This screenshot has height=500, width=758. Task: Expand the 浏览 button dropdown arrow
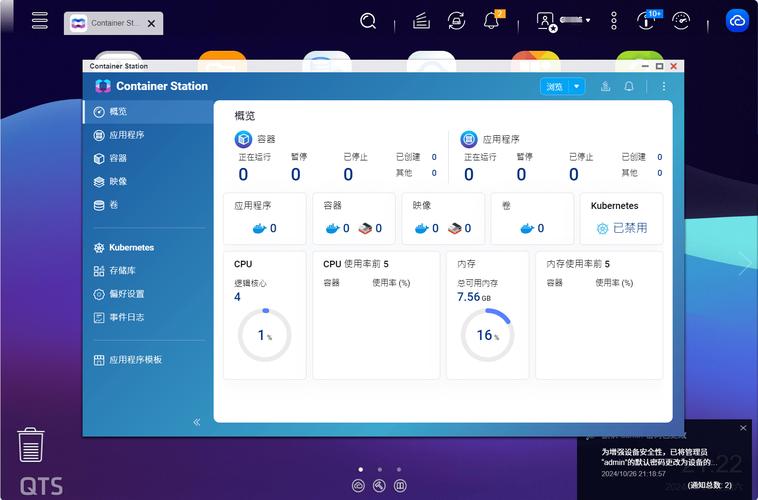pos(577,87)
